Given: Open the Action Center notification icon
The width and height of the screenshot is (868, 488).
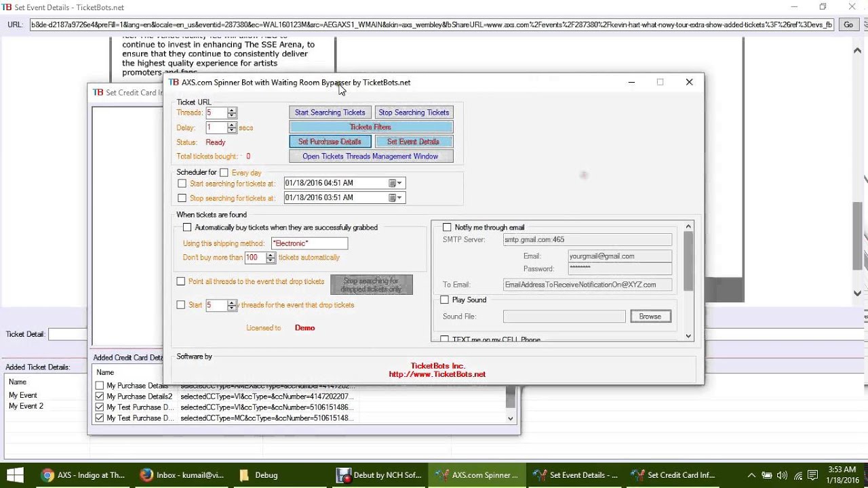Looking at the screenshot, I should 814,475.
